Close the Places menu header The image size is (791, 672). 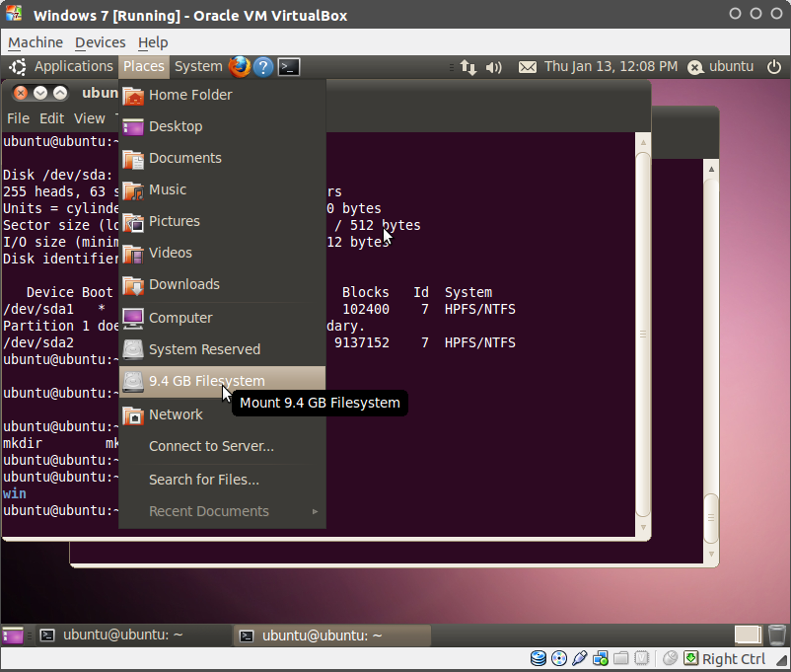(144, 67)
